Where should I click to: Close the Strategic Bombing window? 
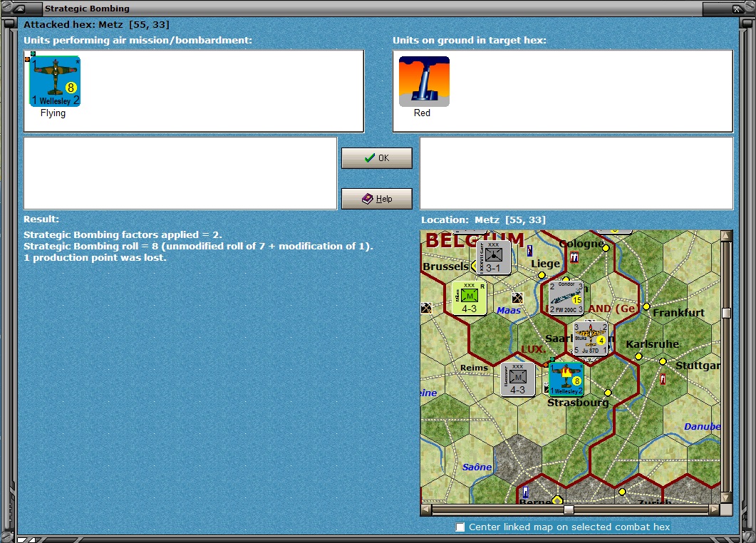pyautogui.click(x=737, y=9)
